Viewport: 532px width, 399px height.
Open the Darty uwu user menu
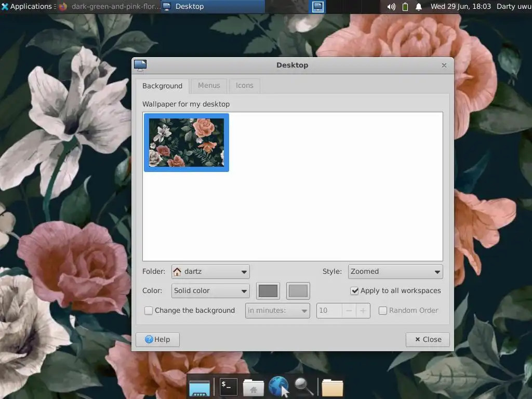[514, 6]
